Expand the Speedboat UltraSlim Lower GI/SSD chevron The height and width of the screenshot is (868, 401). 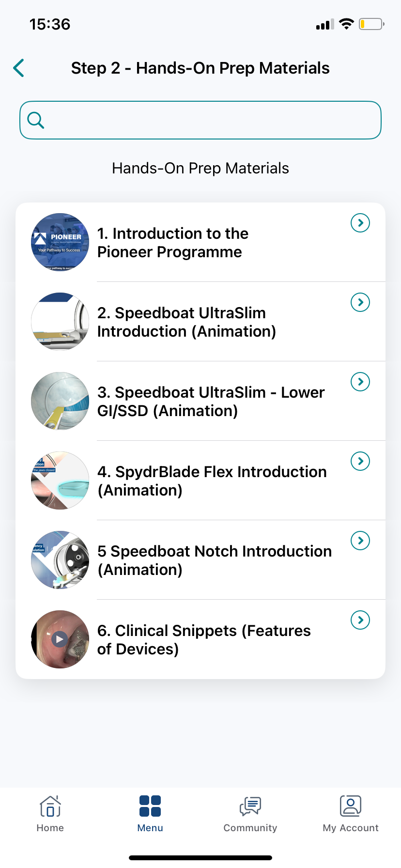click(360, 382)
